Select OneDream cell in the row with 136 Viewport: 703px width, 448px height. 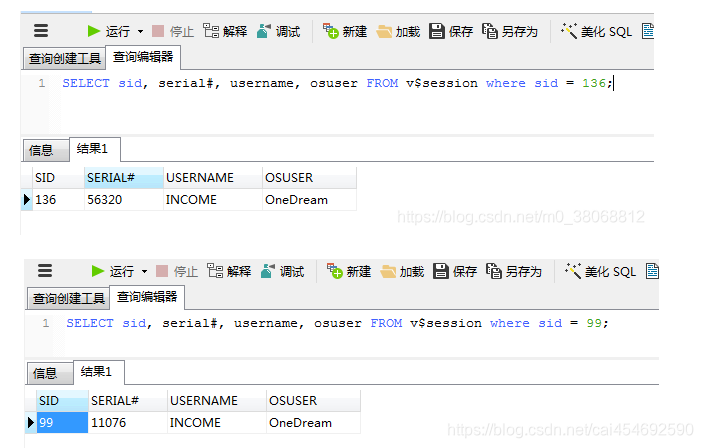coord(309,200)
